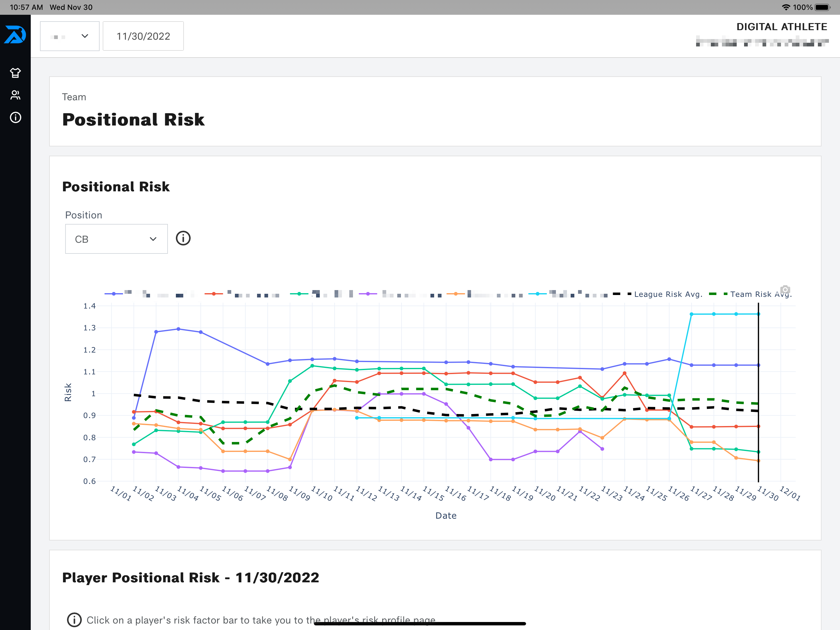Toggle the purple player legend entry

(401, 294)
